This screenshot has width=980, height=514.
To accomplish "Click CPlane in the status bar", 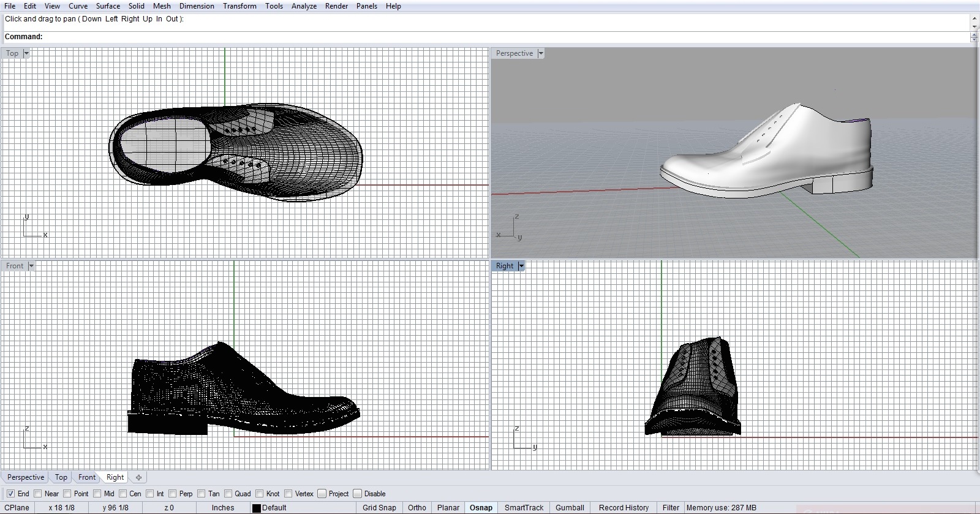I will (x=17, y=508).
